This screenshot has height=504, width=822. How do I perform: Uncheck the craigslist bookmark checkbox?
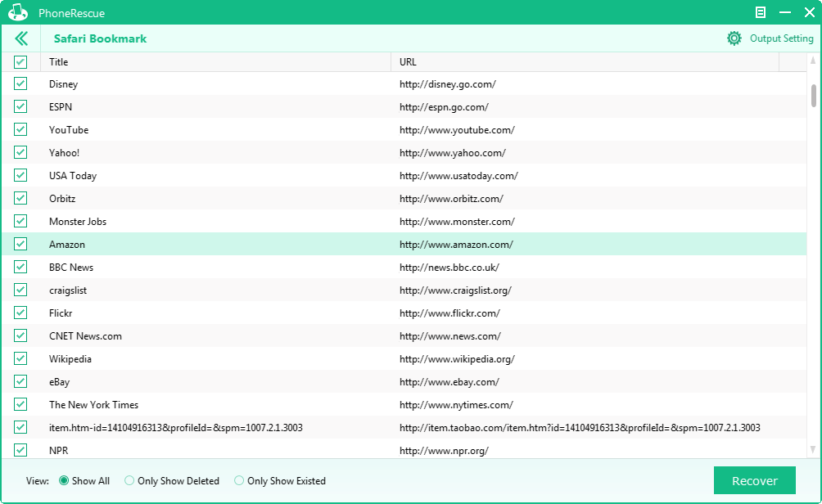pos(20,290)
